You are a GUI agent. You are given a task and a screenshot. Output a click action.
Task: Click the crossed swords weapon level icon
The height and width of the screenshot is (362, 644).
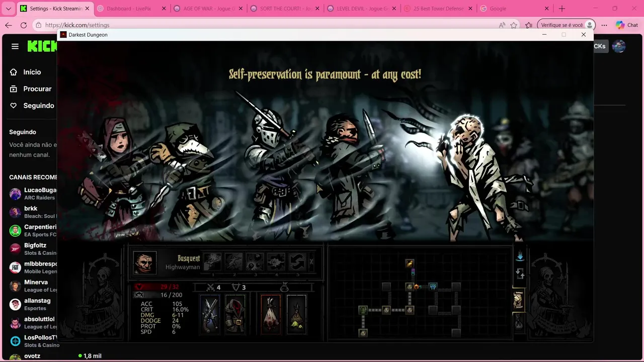(x=211, y=287)
